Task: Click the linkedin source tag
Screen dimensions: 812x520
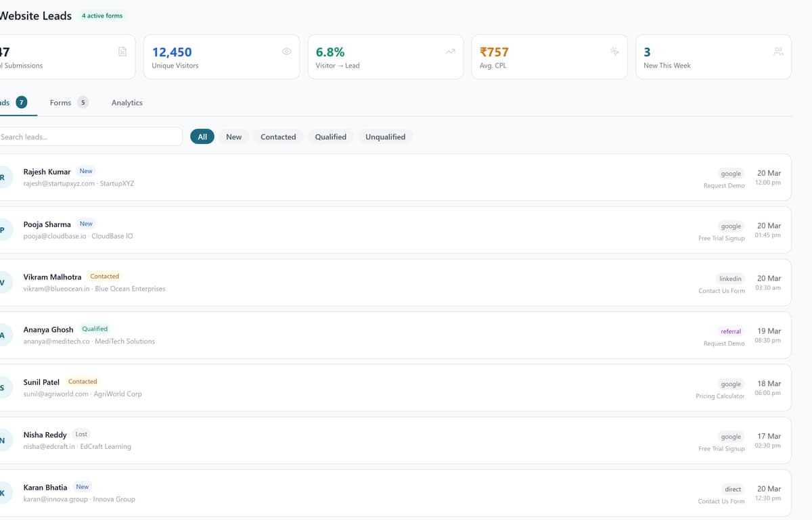Action: coord(730,279)
